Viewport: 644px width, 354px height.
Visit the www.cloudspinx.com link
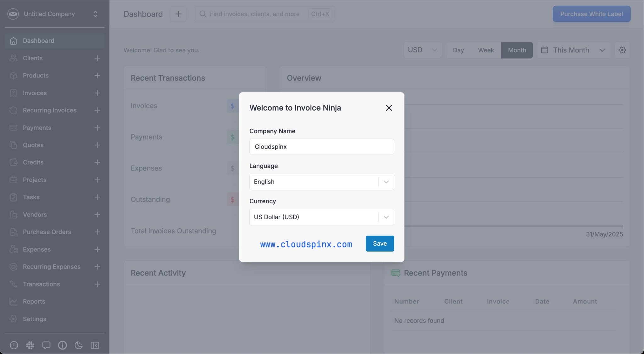[x=306, y=244]
